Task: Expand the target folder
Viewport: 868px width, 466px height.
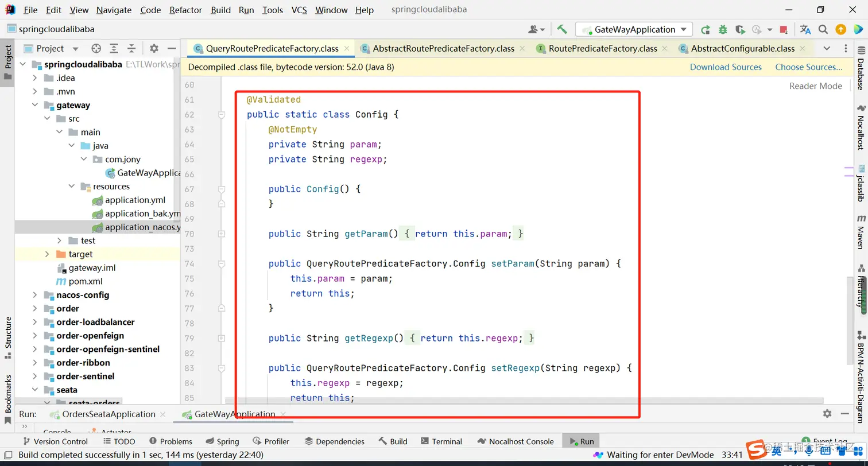Action: [47, 254]
